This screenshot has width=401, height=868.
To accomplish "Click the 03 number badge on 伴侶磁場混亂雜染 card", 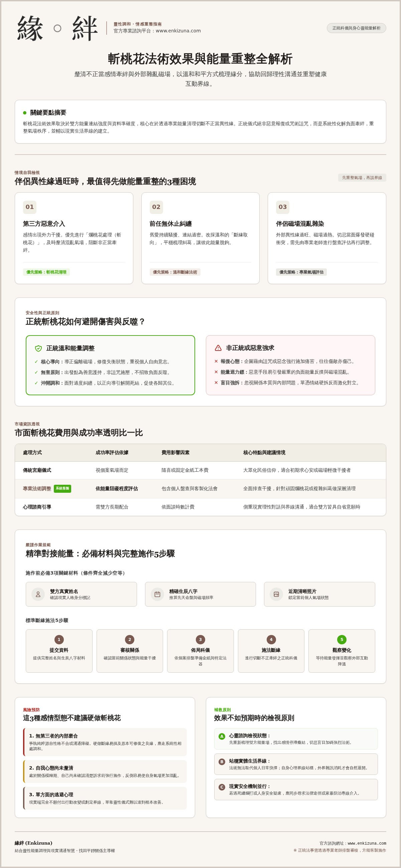I will (x=283, y=207).
